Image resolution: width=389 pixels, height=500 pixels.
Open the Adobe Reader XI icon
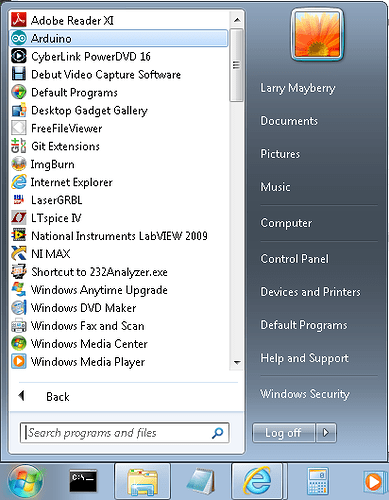(19, 20)
